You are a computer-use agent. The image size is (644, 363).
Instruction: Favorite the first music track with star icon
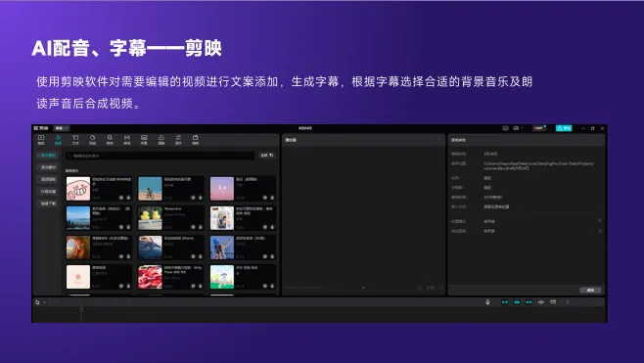121,198
